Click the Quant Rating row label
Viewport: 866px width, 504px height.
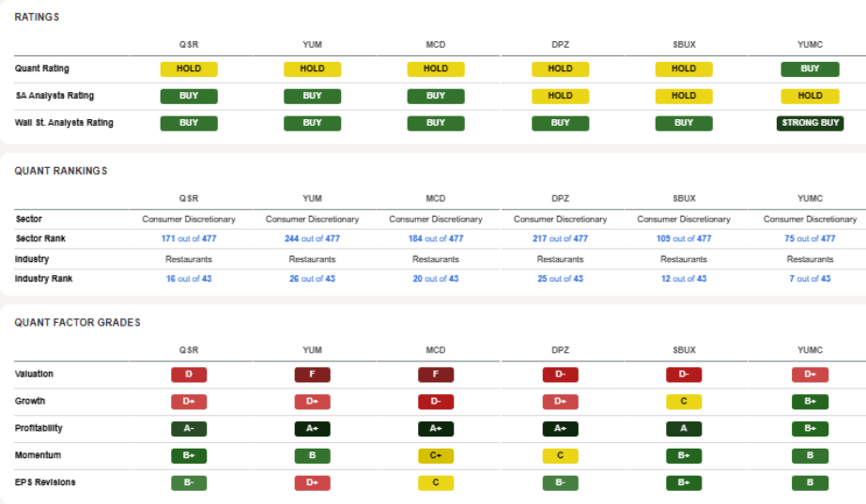(x=42, y=69)
